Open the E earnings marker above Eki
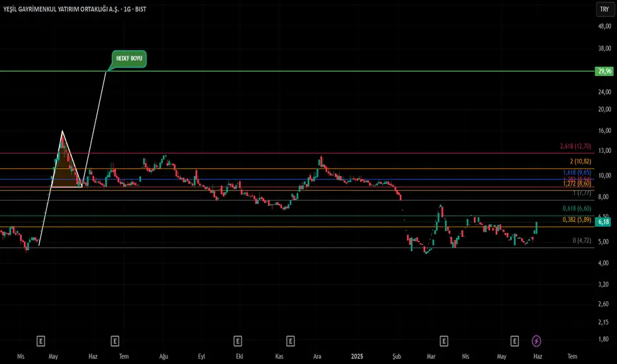The image size is (617, 364). click(237, 341)
